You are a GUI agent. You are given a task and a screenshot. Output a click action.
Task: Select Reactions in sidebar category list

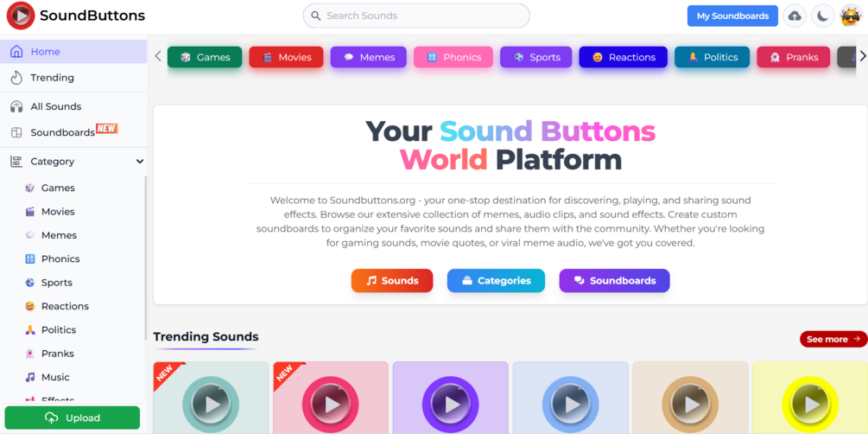coord(65,307)
